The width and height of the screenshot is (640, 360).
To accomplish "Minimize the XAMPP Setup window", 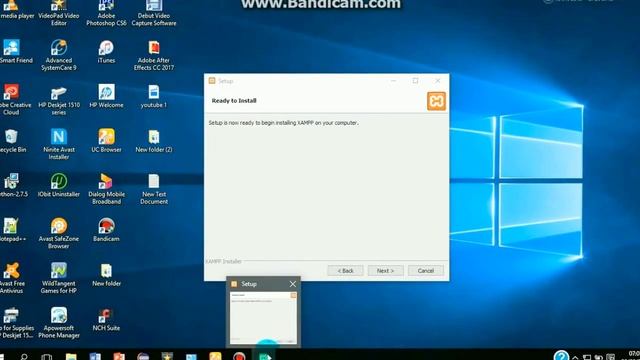I will coord(393,81).
